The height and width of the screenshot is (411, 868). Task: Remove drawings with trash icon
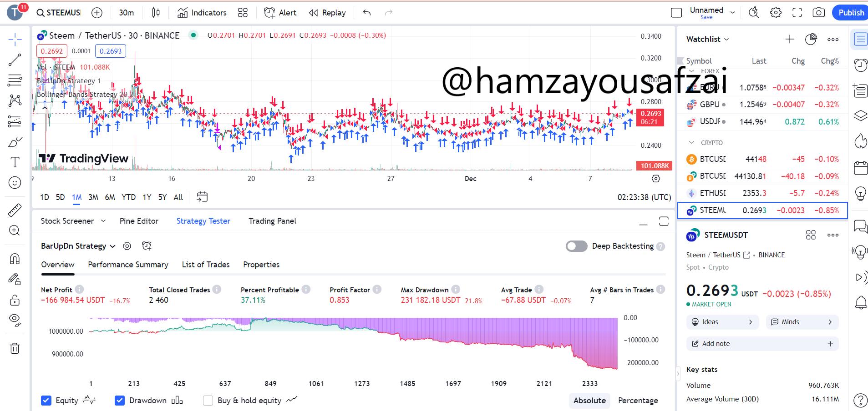click(x=15, y=348)
